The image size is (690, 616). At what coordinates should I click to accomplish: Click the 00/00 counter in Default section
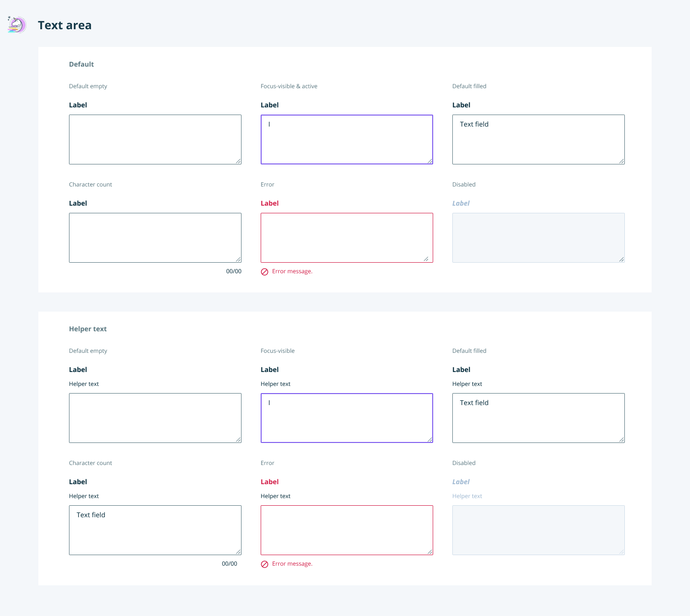[234, 271]
